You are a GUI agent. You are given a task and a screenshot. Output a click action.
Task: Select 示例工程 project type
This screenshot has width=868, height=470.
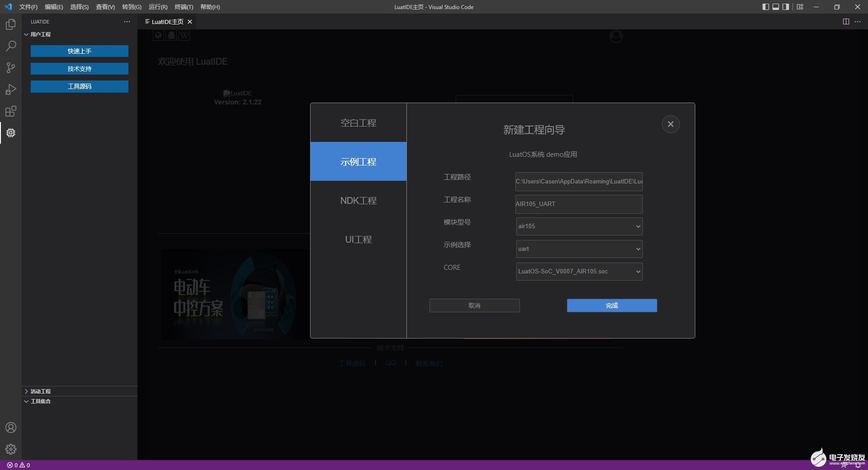[359, 161]
